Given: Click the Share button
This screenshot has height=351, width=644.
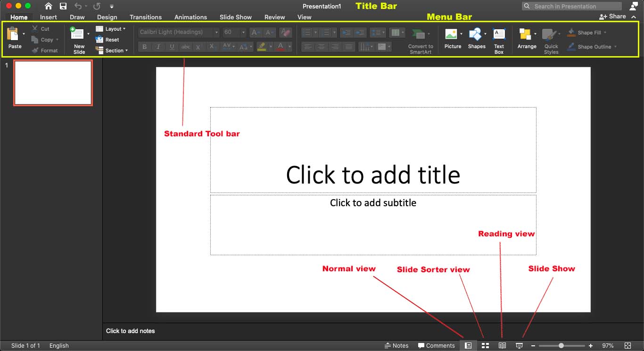Looking at the screenshot, I should point(613,16).
